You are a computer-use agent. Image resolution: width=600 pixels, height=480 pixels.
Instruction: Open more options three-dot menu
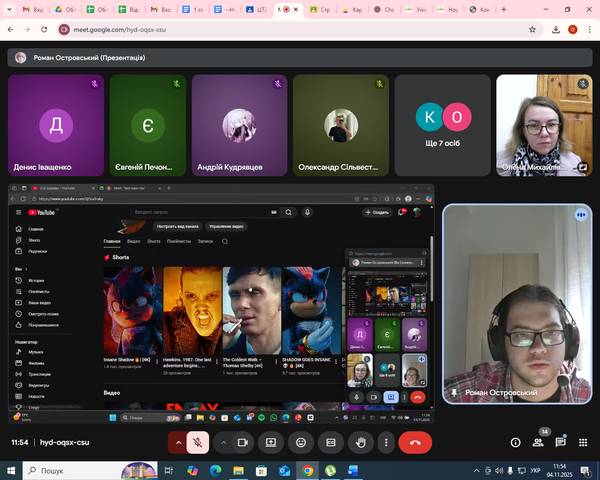pyautogui.click(x=386, y=442)
